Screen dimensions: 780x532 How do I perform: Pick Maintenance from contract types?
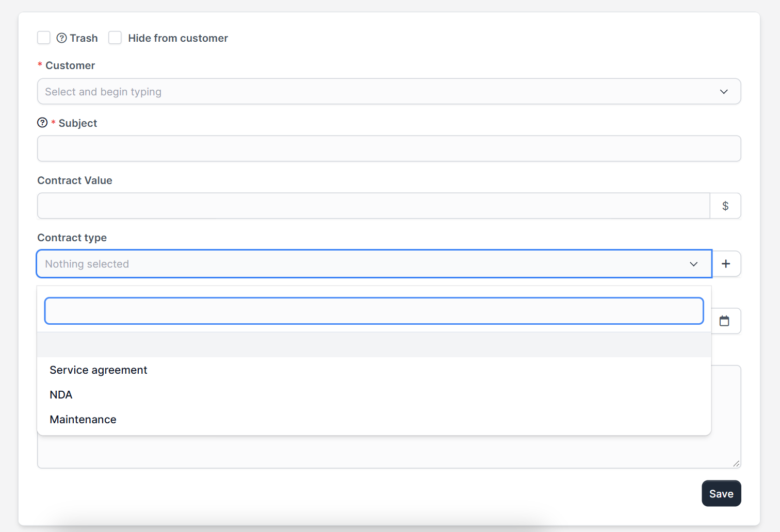[374, 420]
